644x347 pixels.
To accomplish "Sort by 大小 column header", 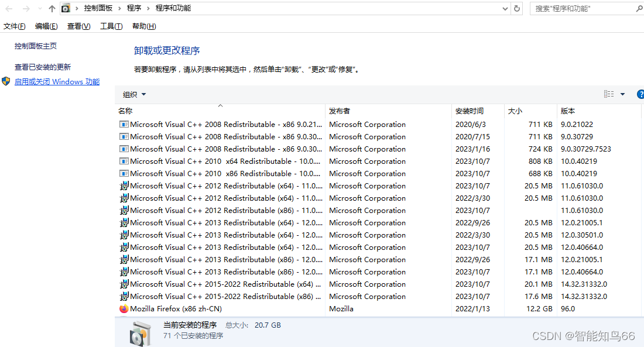I will tap(530, 111).
